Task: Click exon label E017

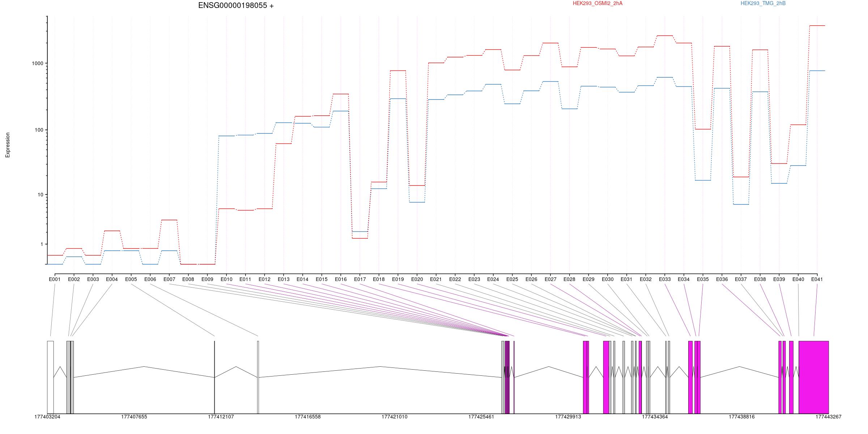Action: tap(360, 279)
